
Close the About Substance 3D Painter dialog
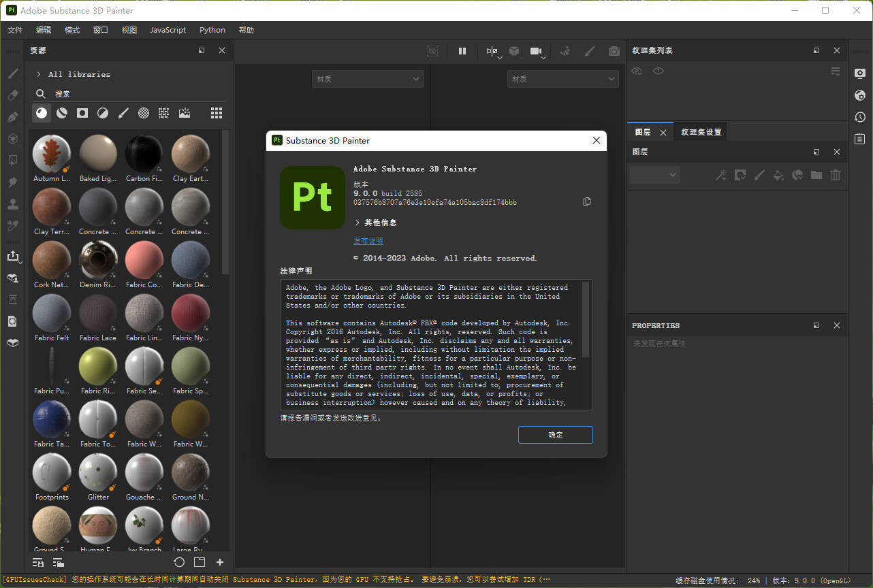click(x=597, y=140)
